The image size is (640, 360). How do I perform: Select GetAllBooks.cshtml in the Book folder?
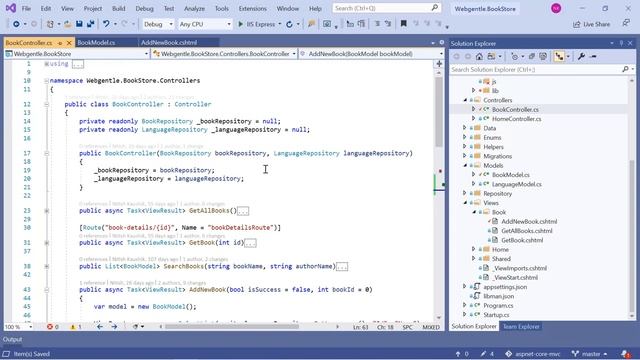[527, 231]
